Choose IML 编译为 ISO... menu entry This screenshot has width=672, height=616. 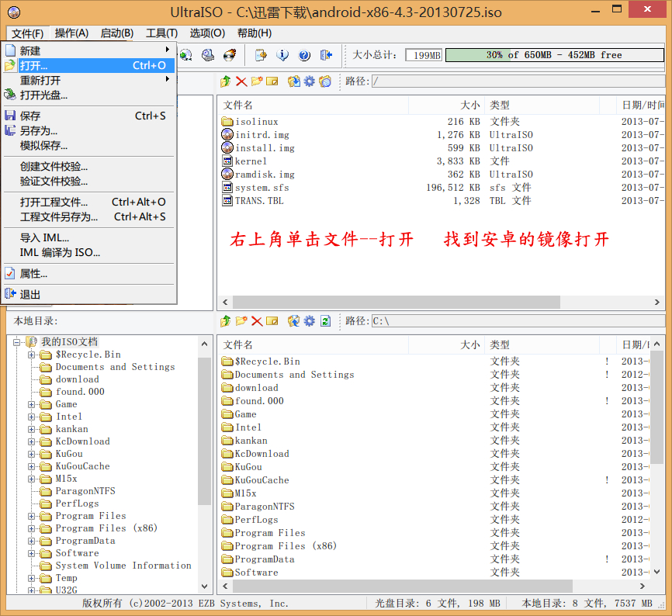tap(89, 252)
